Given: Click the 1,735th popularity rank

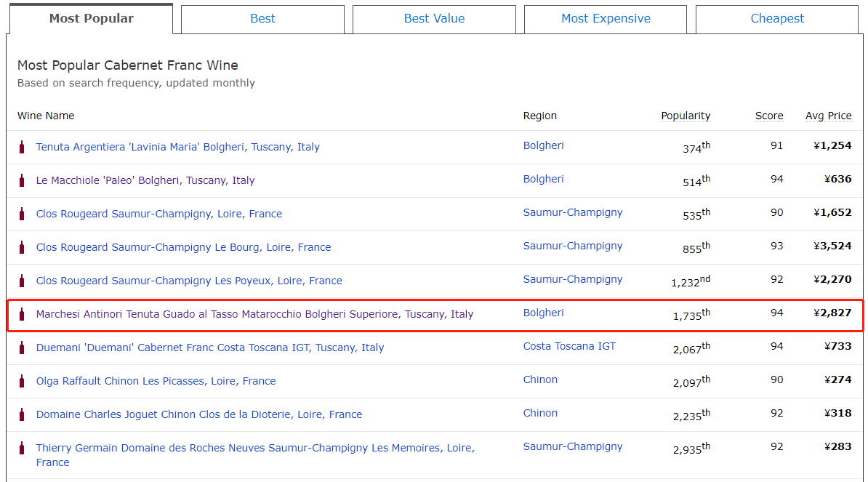Looking at the screenshot, I should [x=691, y=315].
